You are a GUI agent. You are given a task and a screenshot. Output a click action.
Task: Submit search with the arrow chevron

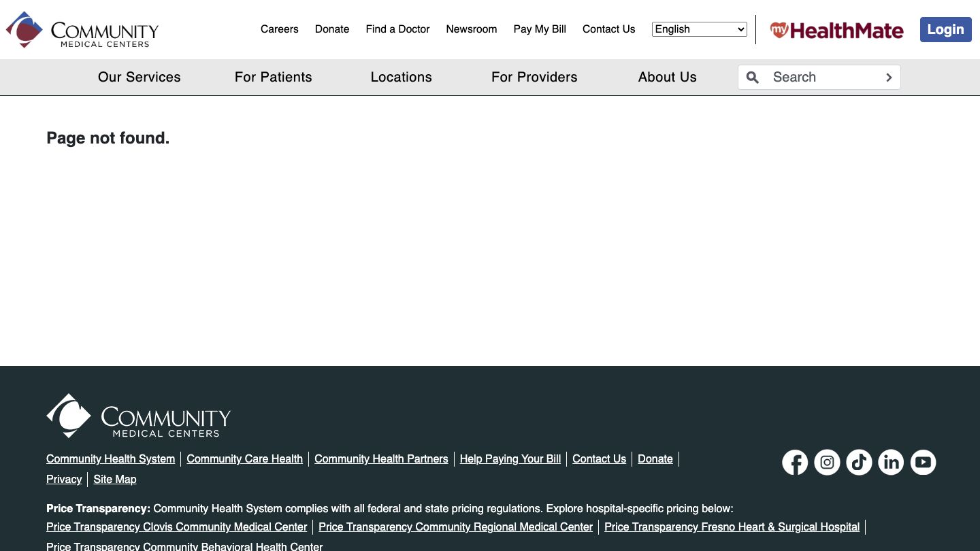(x=889, y=78)
